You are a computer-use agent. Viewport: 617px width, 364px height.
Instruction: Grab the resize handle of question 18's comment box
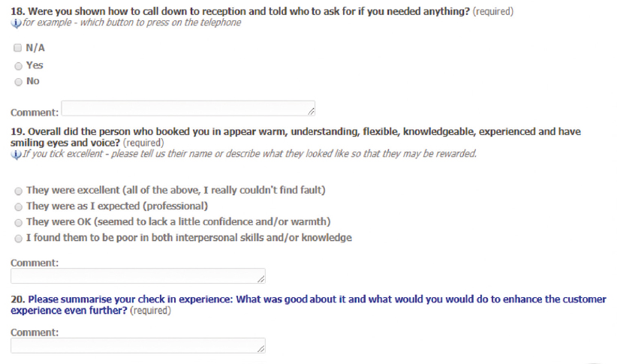click(x=311, y=112)
